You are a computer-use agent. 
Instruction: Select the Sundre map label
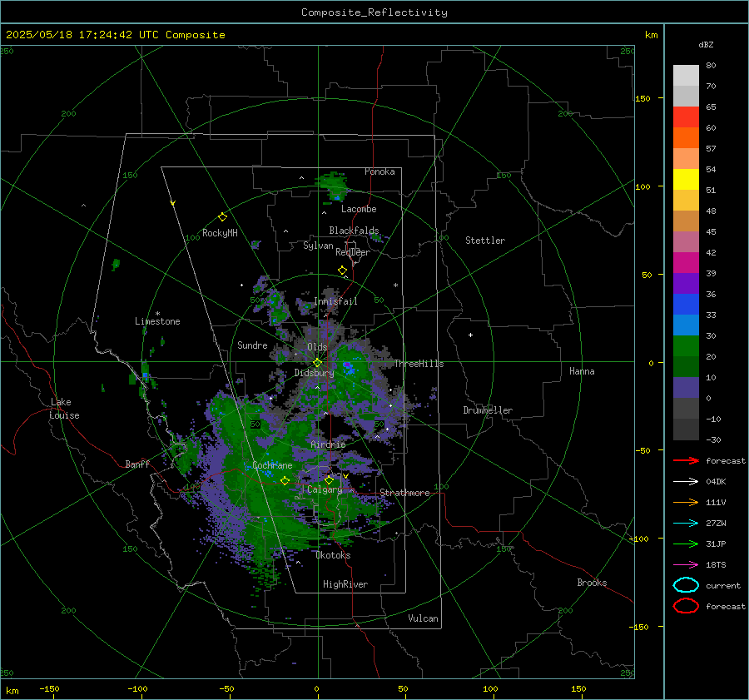pyautogui.click(x=252, y=345)
